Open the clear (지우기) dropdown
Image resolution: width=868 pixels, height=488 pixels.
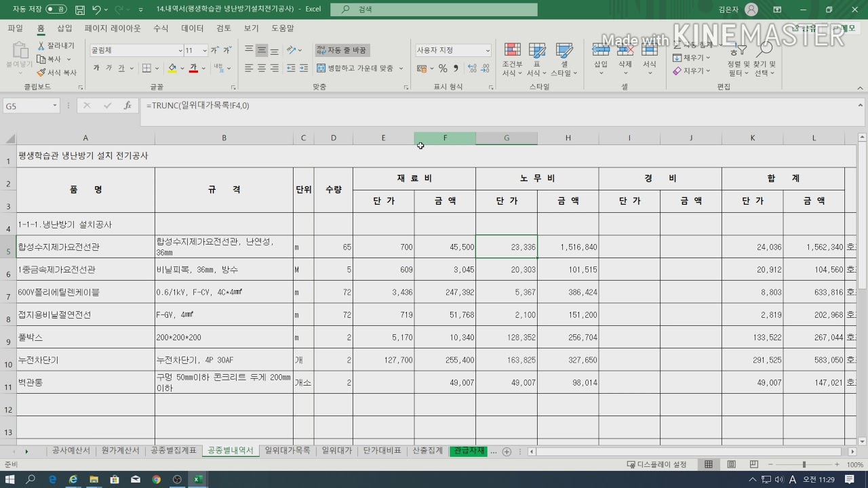click(x=692, y=71)
